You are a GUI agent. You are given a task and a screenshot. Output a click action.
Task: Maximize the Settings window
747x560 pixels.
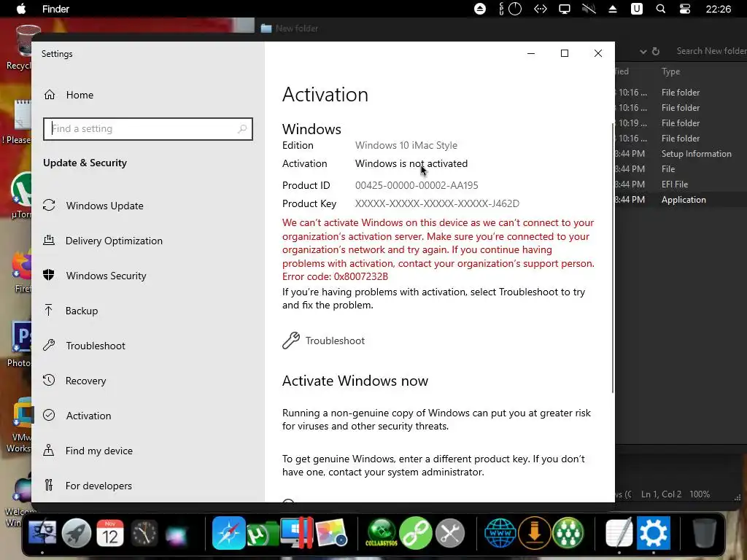point(565,53)
